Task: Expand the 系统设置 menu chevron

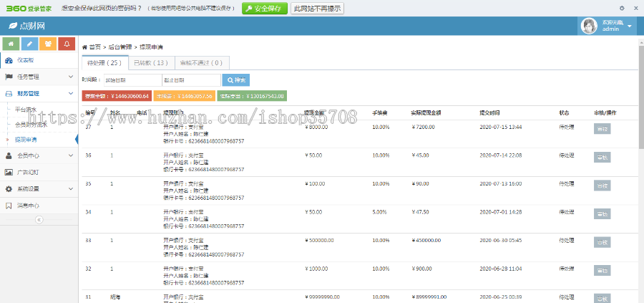Action: click(x=71, y=189)
